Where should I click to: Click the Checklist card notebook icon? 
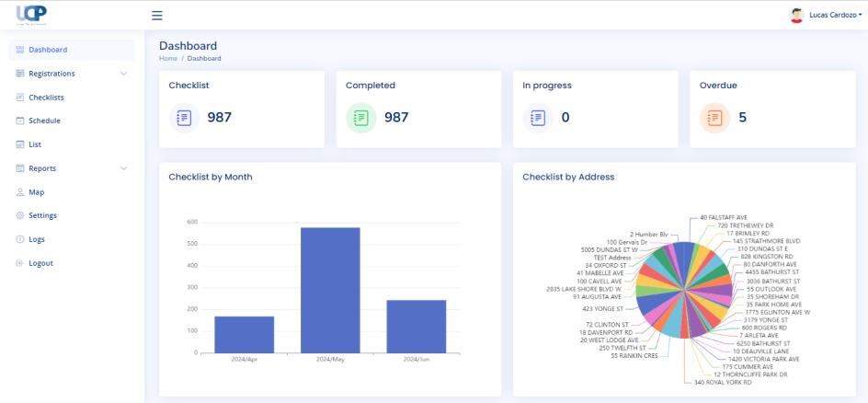point(184,118)
